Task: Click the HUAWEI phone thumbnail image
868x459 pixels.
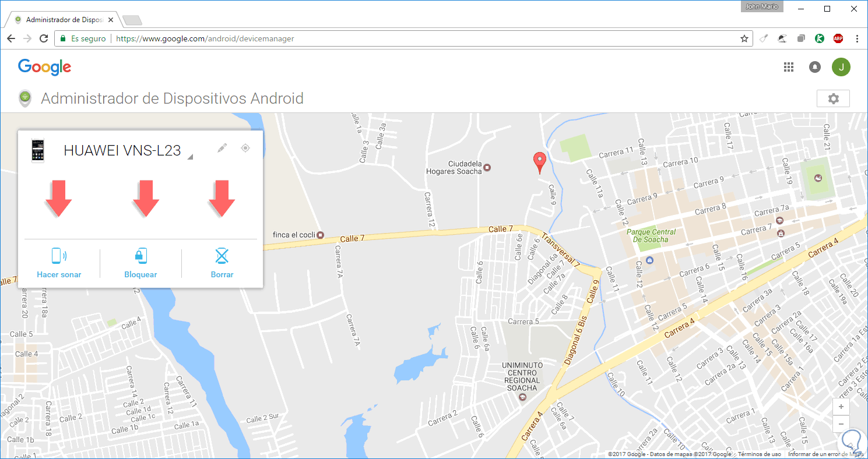Action: click(x=38, y=150)
